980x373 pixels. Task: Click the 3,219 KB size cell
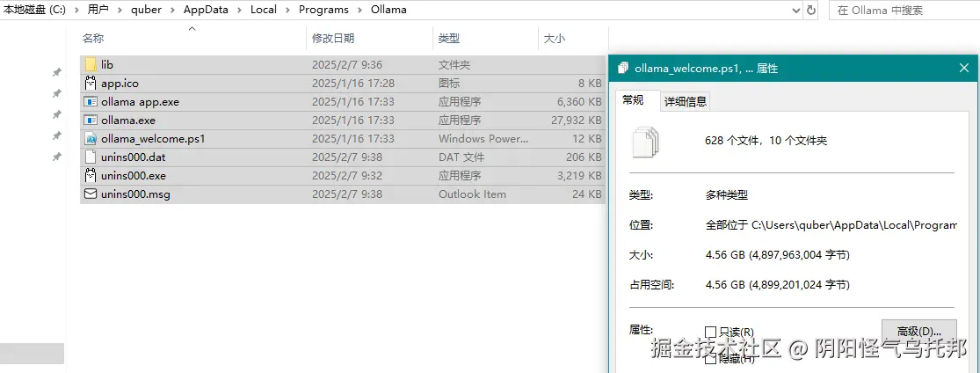point(579,175)
